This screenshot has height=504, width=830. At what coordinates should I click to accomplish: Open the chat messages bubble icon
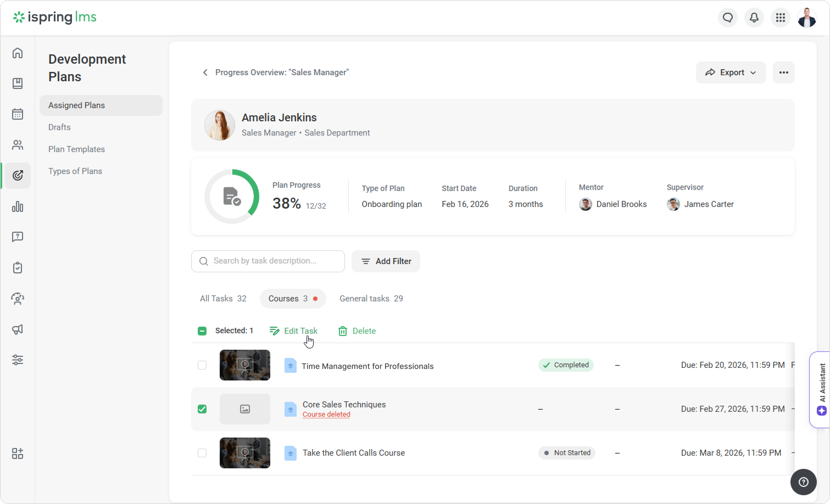click(728, 18)
